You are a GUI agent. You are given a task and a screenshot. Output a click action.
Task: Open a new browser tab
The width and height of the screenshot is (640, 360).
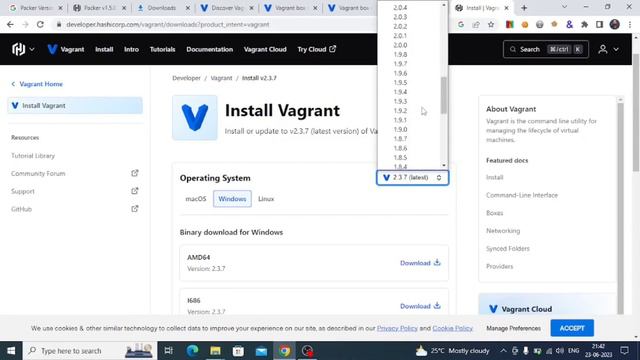pos(524,8)
